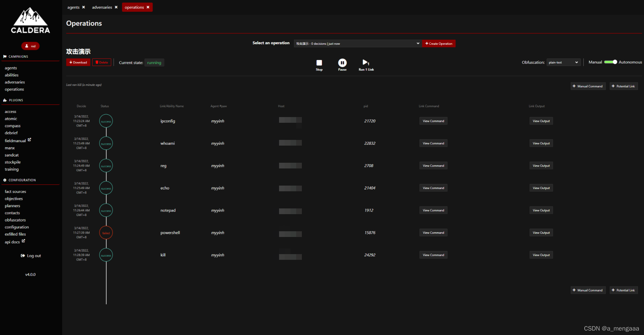Open abilities in the sidebar
Viewport: 644px width, 335px height.
coord(12,75)
